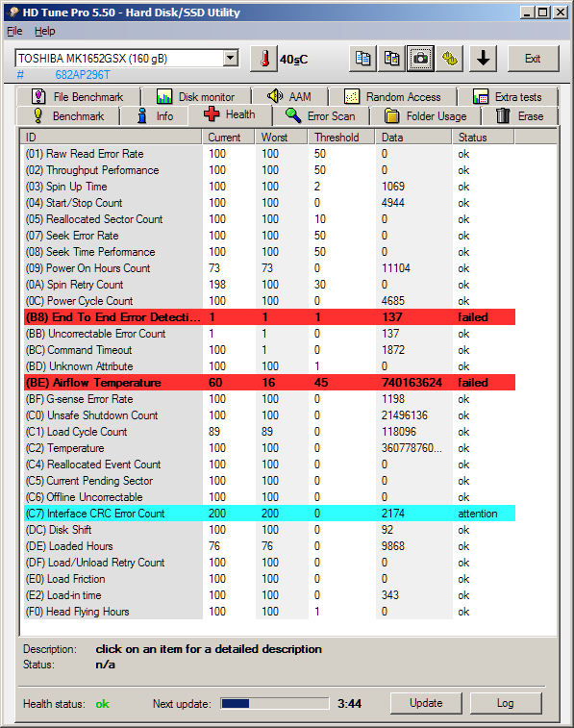Go to the Random Access tab

coord(392,96)
